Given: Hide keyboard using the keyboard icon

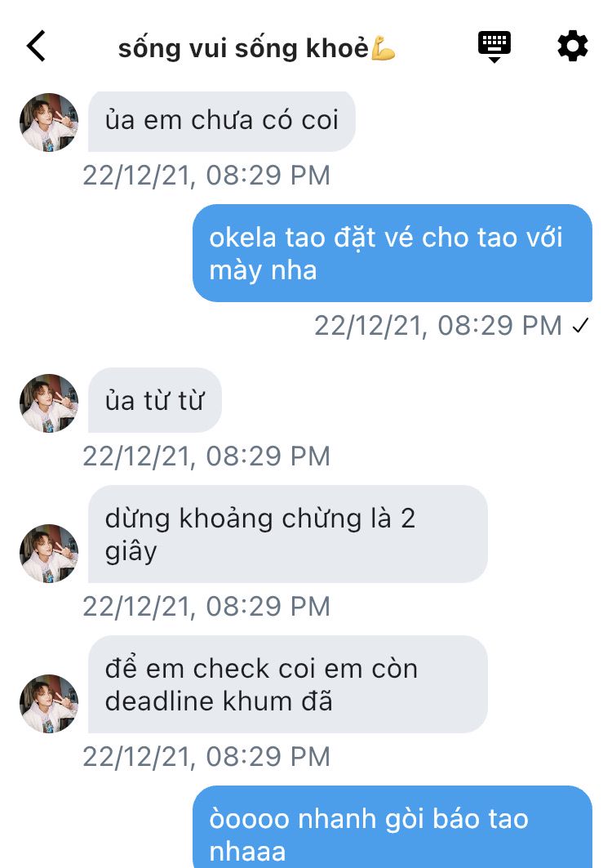Looking at the screenshot, I should (x=494, y=47).
